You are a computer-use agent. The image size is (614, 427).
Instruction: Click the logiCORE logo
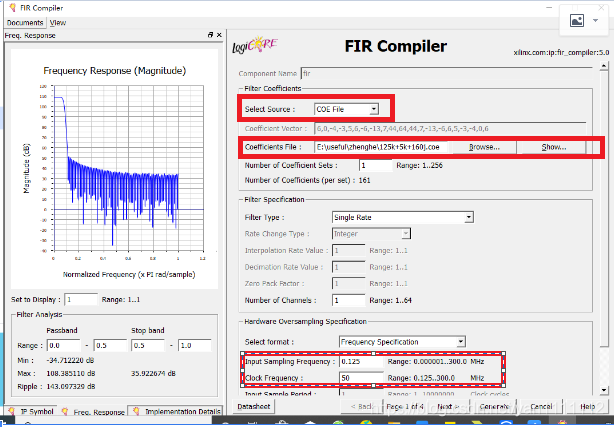click(x=255, y=45)
